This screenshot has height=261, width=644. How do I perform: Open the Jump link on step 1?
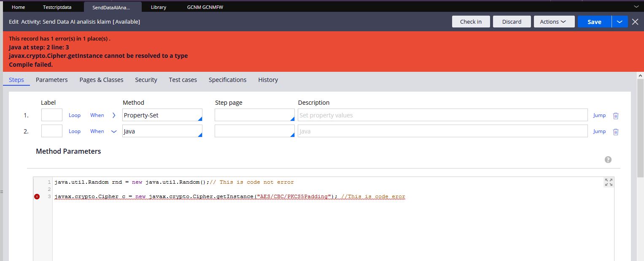(x=599, y=115)
